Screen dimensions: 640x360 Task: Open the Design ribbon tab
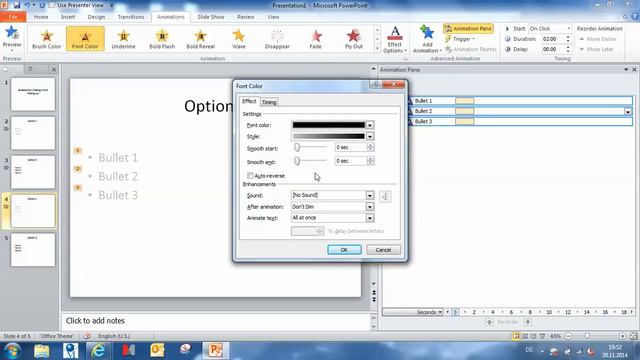96,17
